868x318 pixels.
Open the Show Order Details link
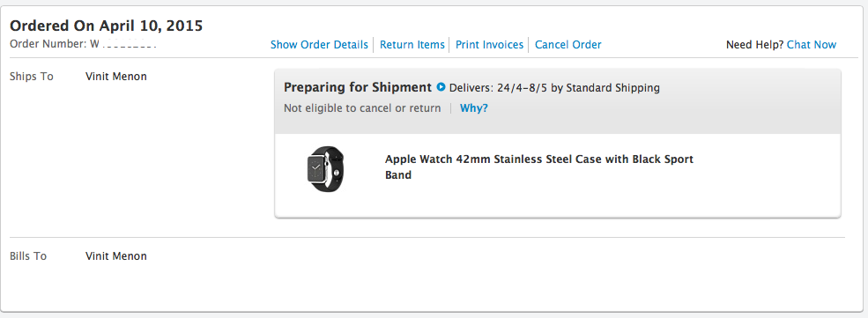pos(319,45)
